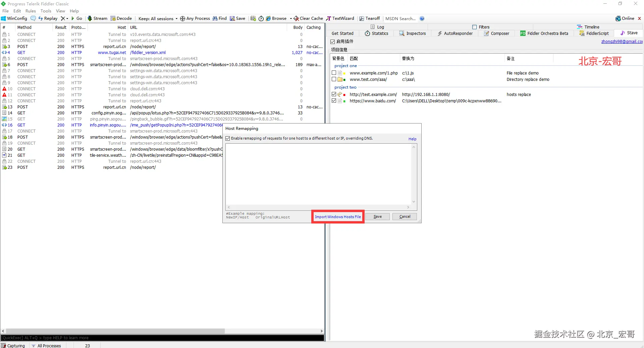This screenshot has width=644, height=348.
Task: Launch Browse in Internet Explorer
Action: [276, 18]
